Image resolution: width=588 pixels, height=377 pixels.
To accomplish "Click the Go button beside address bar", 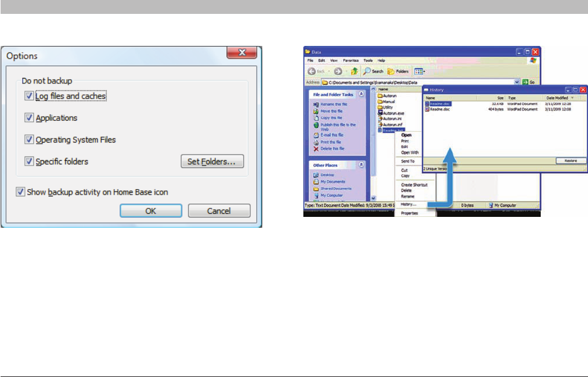I will [x=529, y=82].
